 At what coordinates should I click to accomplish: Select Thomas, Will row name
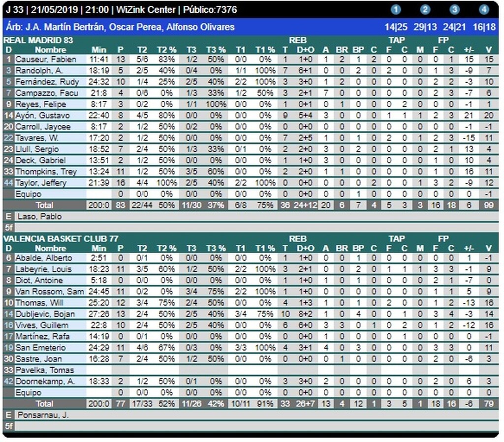[x=39, y=303]
